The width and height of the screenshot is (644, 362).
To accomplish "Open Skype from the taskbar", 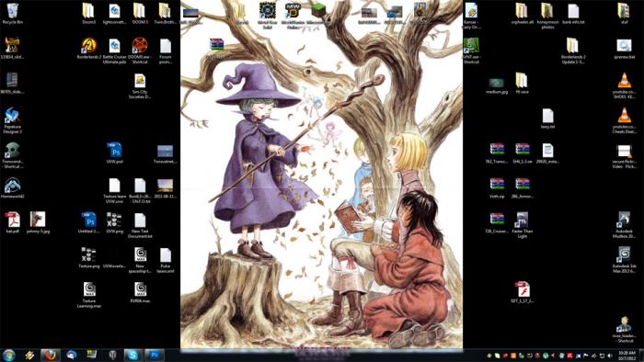I will click(132, 355).
